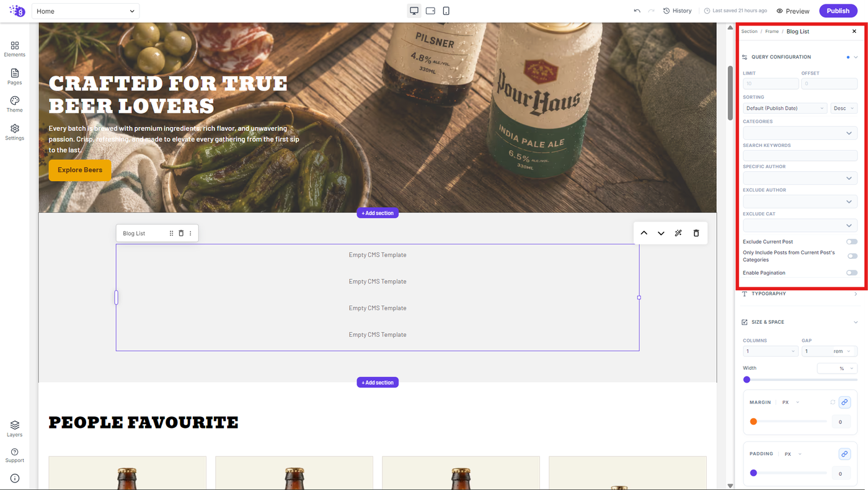
Task: Move the section down
Action: tap(661, 233)
